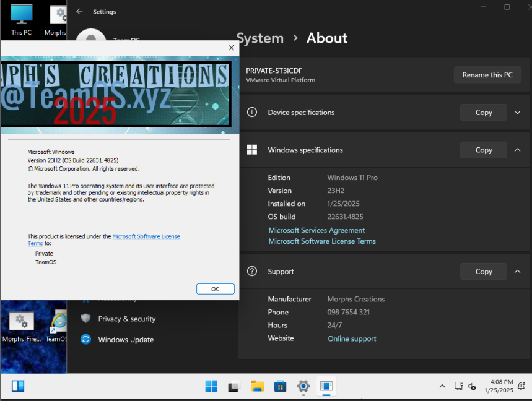Open the This PC desktop icon
Image resolution: width=532 pixels, height=401 pixels.
click(22, 20)
